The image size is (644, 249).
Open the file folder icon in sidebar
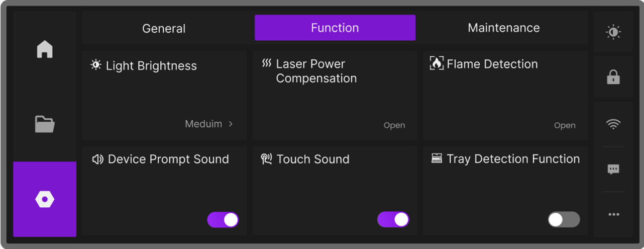click(45, 124)
